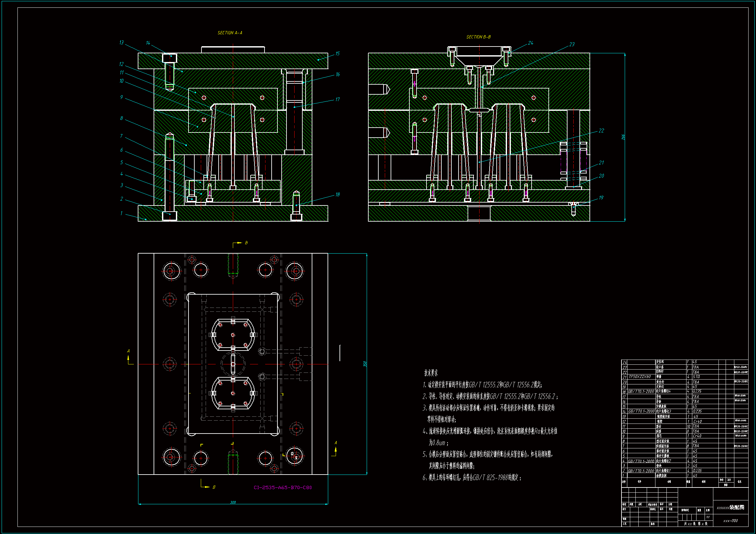Viewport: 756px width, 534px height.
Task: Click the xxx-000 drawing number cell
Action: (x=730, y=521)
